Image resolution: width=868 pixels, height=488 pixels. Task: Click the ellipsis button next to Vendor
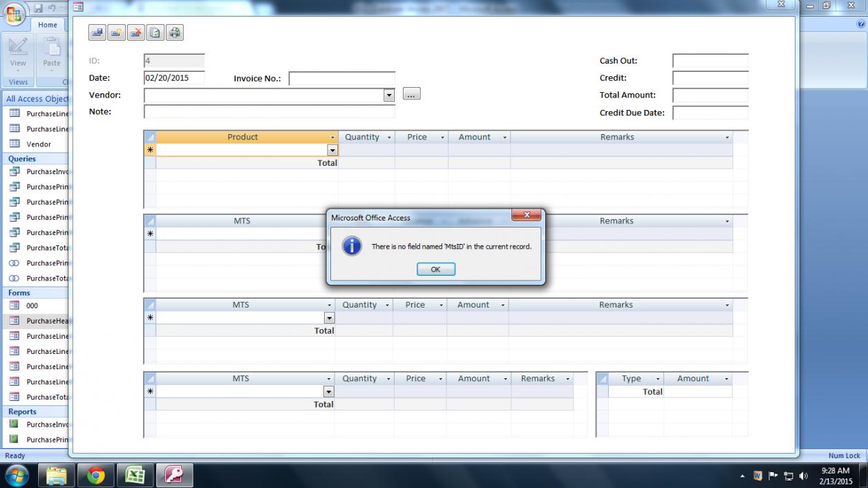pos(411,94)
